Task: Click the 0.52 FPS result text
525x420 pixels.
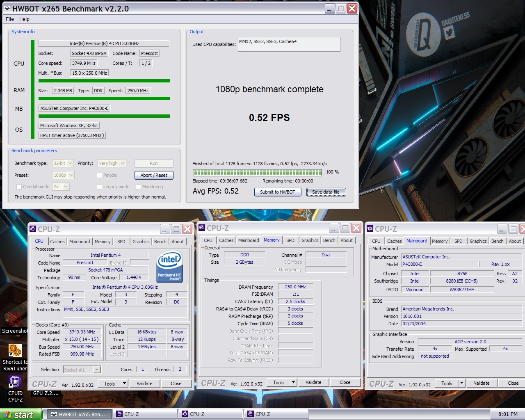Action: (269, 118)
